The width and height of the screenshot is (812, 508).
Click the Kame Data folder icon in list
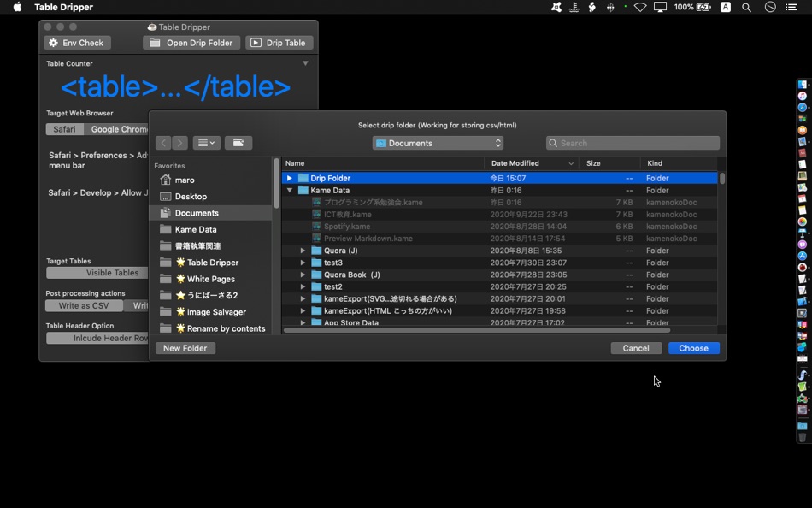(x=303, y=190)
